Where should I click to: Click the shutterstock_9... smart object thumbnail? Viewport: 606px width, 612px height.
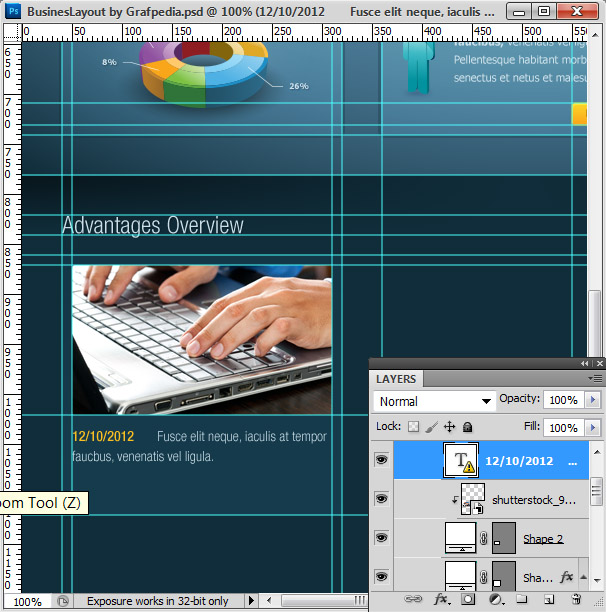(x=473, y=499)
